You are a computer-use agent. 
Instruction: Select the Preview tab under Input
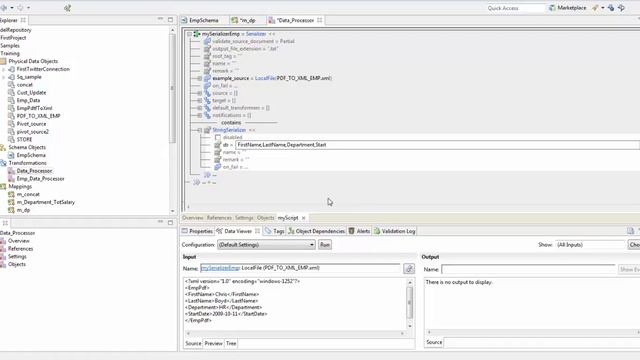click(213, 344)
